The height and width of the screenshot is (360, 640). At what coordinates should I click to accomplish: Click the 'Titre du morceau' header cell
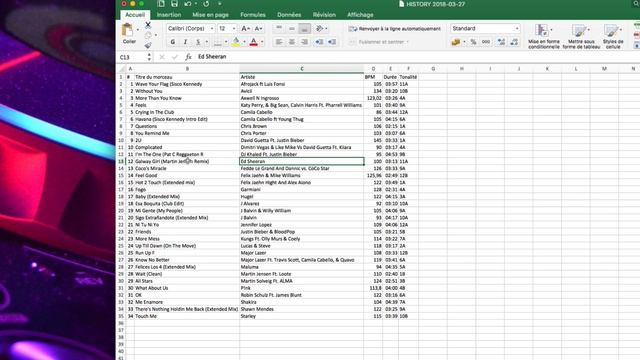(187, 77)
